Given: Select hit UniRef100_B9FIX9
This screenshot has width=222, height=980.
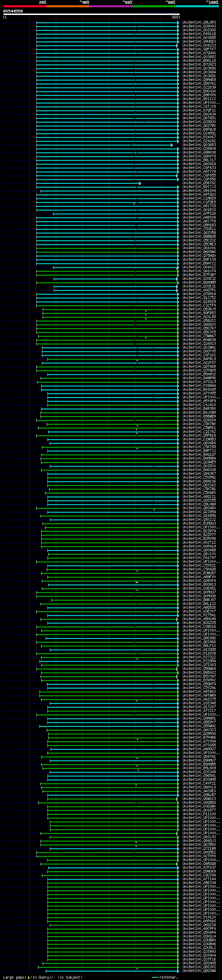Looking at the screenshot, I should point(199,259).
